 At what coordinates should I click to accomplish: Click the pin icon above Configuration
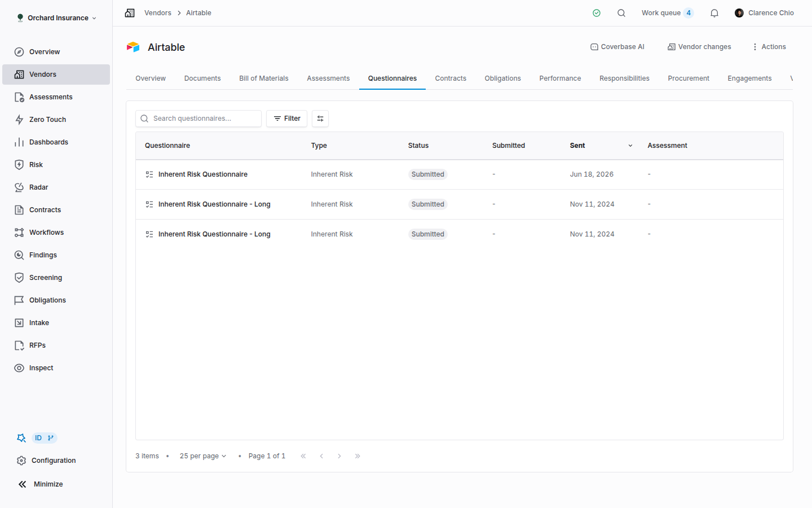[x=21, y=438]
